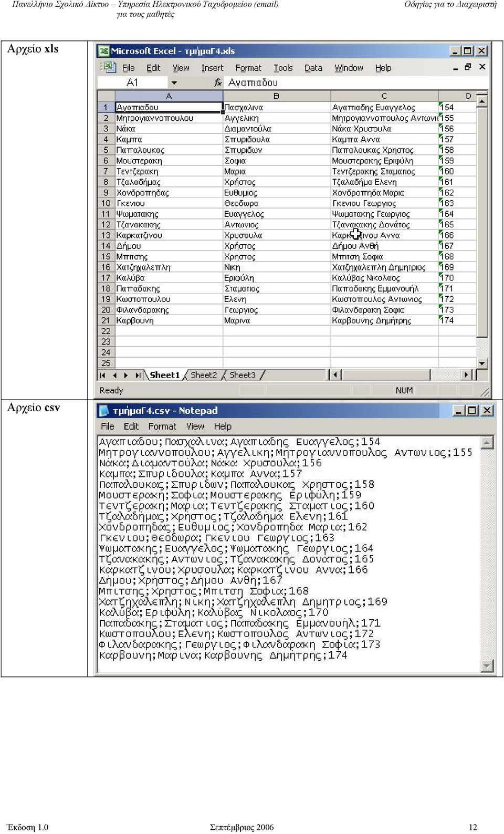Select cell with Μητρογιαννοπουλου in column A
This screenshot has height=834, width=504.
click(x=169, y=118)
